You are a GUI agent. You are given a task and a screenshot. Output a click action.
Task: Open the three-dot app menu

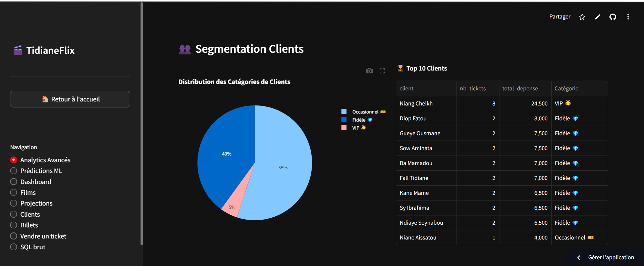(x=628, y=17)
